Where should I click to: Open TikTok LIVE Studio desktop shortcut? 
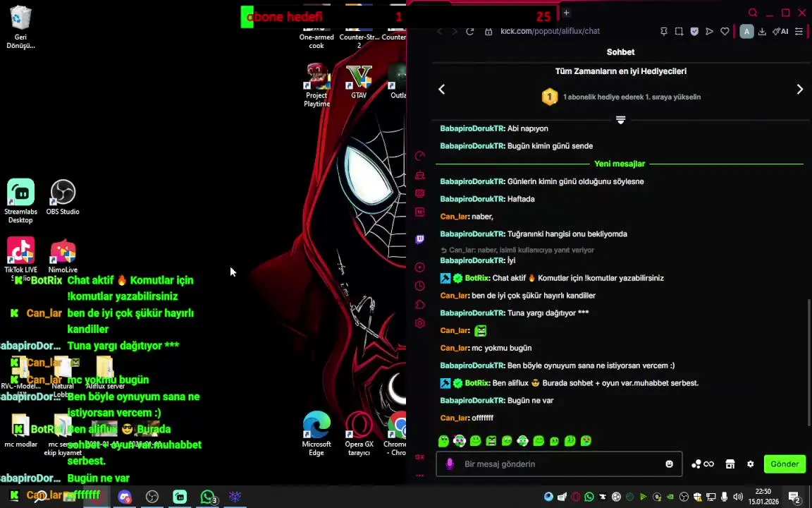click(x=20, y=256)
